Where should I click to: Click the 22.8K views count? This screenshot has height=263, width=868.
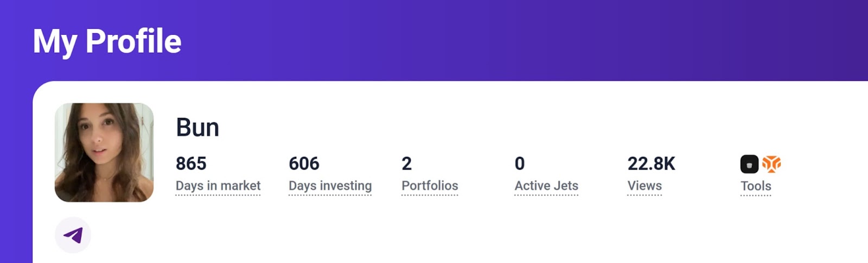[652, 164]
